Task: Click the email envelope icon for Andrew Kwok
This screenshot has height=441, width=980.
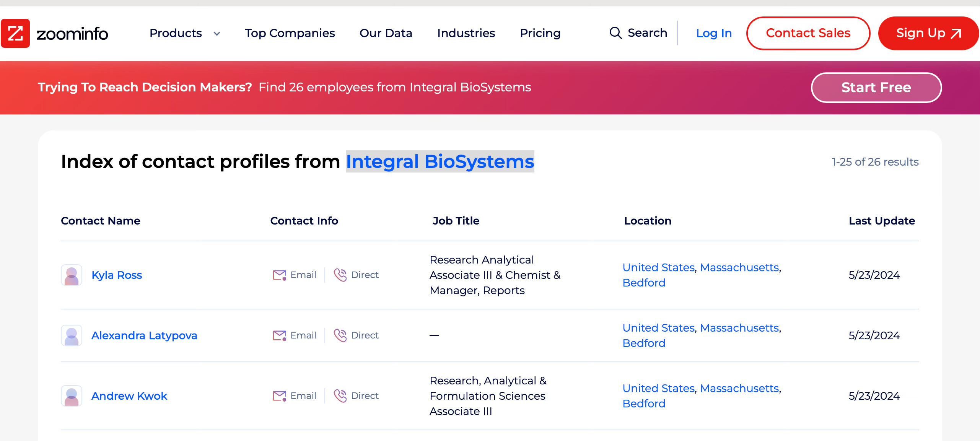Action: click(280, 396)
